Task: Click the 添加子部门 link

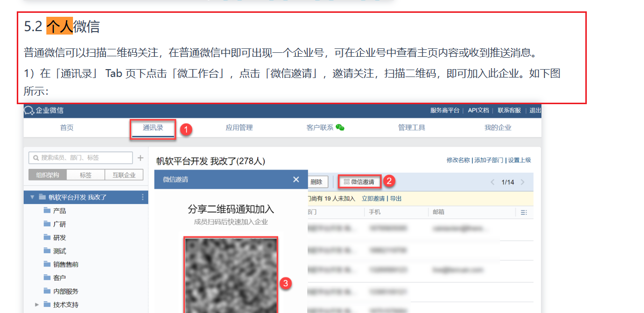Action: click(489, 160)
